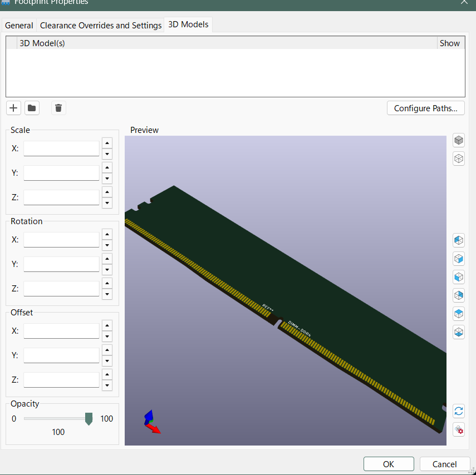Decrease Rotation Y using down arrow

pyautogui.click(x=107, y=270)
